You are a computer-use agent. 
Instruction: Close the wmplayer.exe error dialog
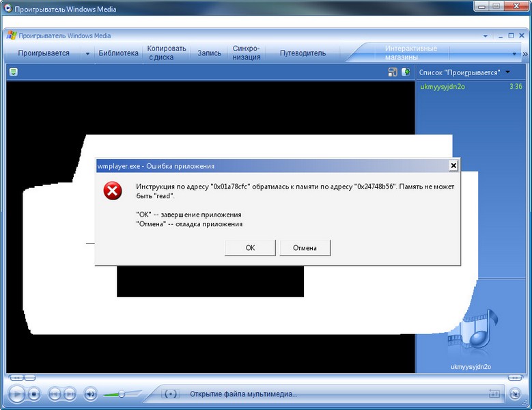tap(453, 165)
